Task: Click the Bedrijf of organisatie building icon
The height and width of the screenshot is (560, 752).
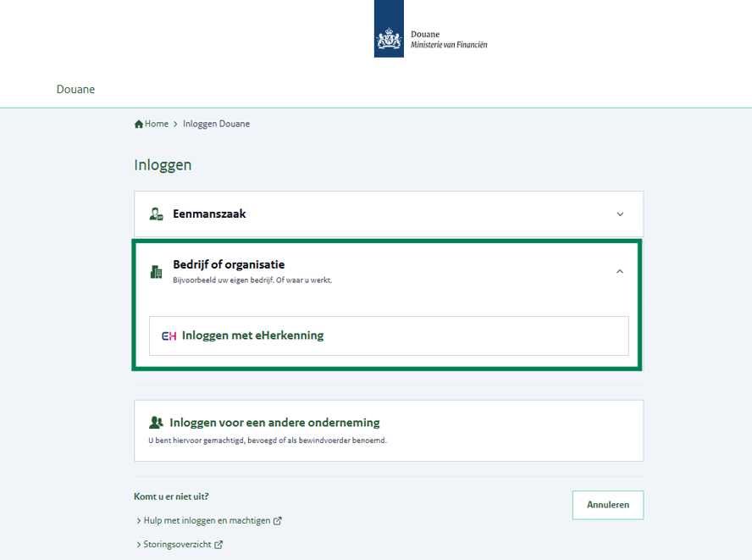Action: [156, 272]
